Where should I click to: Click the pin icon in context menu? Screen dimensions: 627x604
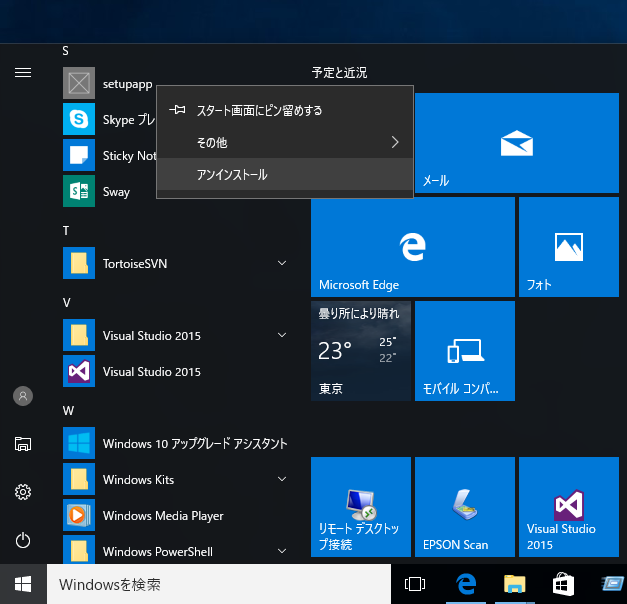177,109
